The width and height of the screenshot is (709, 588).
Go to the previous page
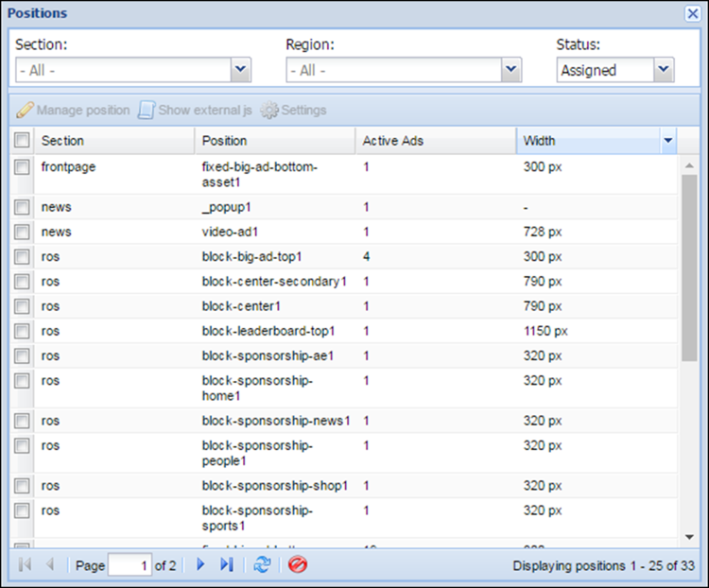pyautogui.click(x=50, y=564)
